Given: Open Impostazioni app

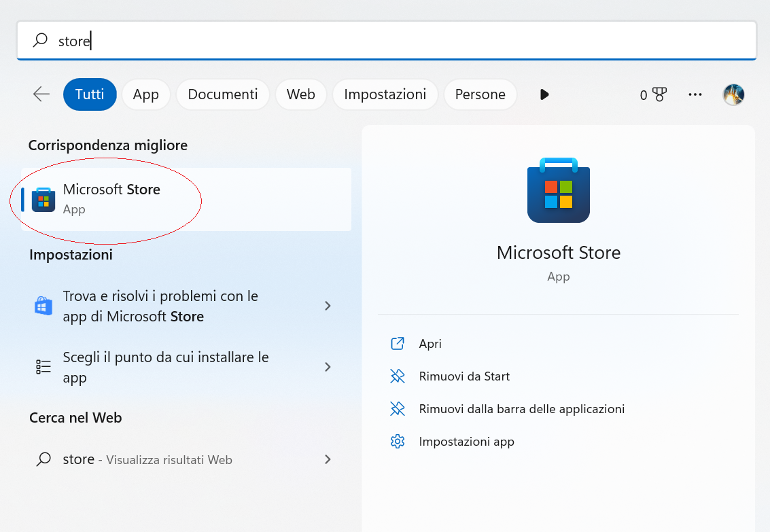Looking at the screenshot, I should 466,442.
